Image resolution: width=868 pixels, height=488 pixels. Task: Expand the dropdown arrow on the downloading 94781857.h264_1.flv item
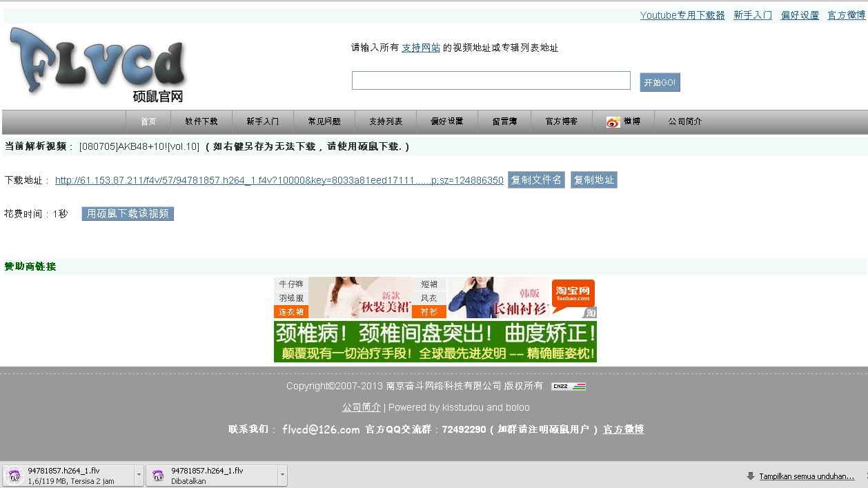[x=139, y=475]
